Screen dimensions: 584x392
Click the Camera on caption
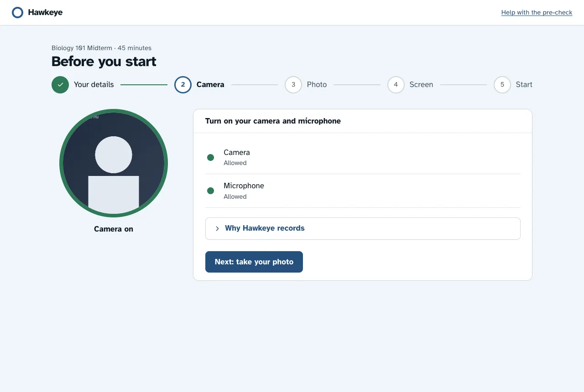point(114,229)
